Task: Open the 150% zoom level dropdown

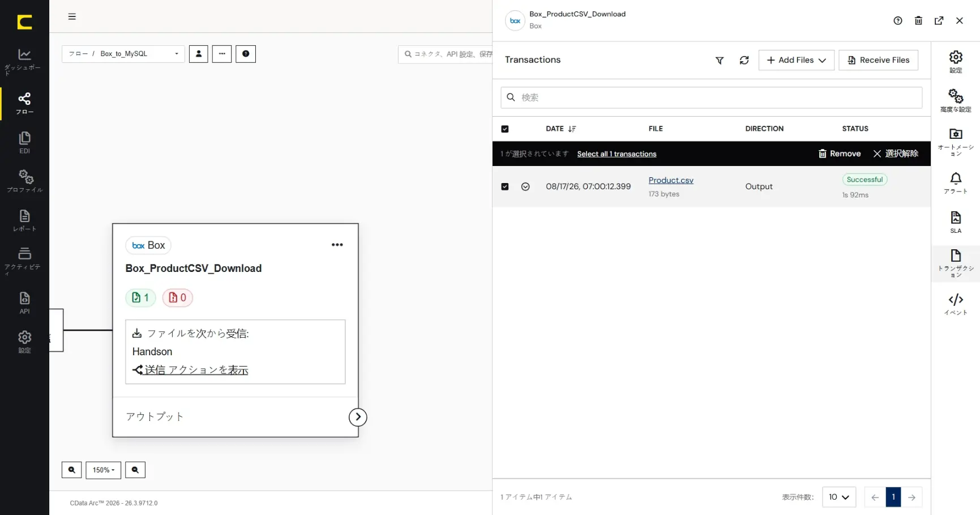Action: [104, 470]
